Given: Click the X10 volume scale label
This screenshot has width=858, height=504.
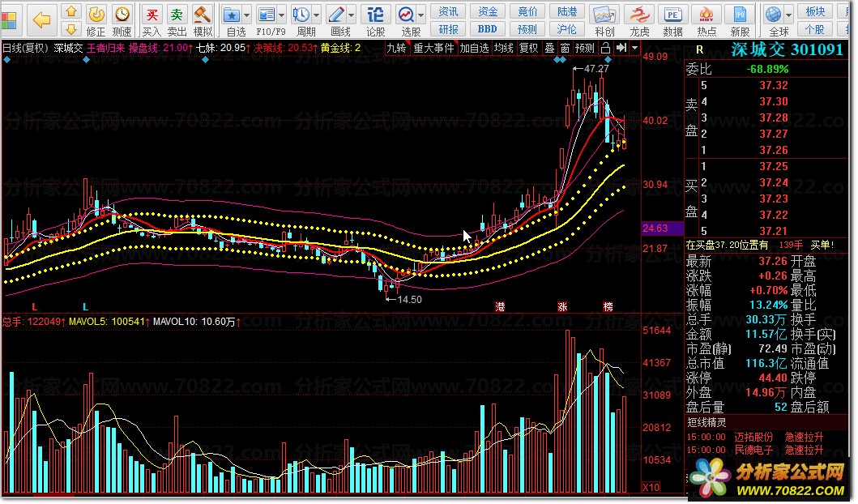Looking at the screenshot, I should (x=651, y=488).
